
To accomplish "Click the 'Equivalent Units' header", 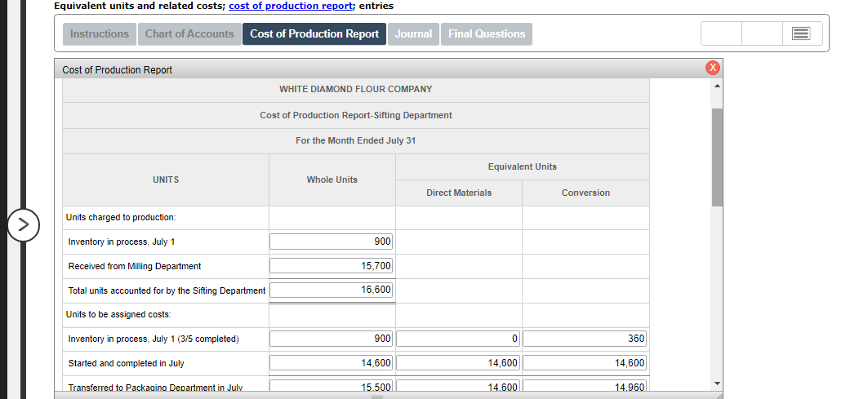I will tap(523, 166).
